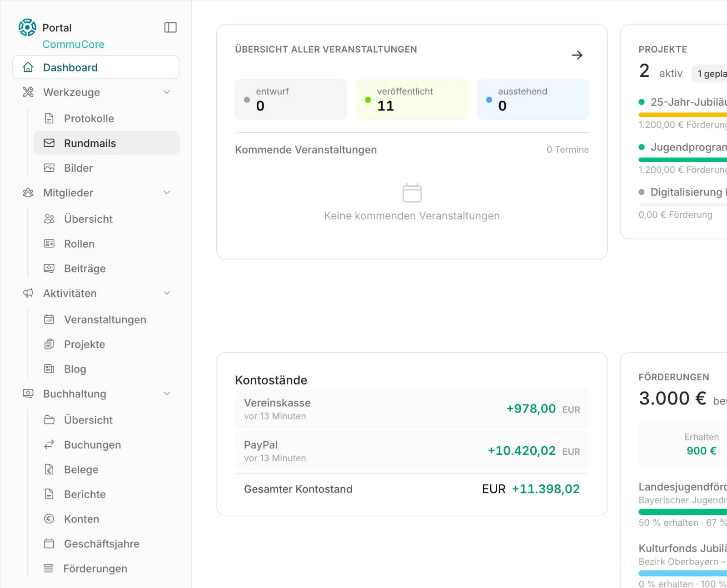Open Belege under Buchhaltung
The image size is (727, 588).
(x=106, y=469)
